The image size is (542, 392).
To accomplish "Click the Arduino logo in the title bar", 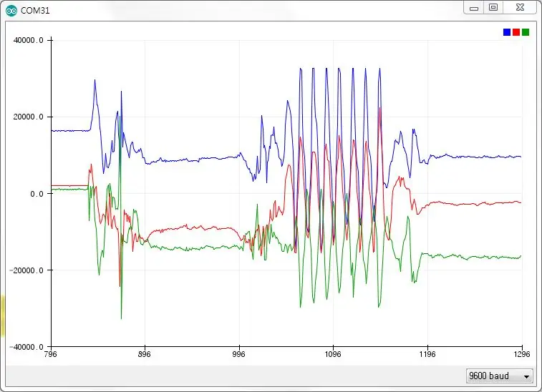I will pos(11,11).
